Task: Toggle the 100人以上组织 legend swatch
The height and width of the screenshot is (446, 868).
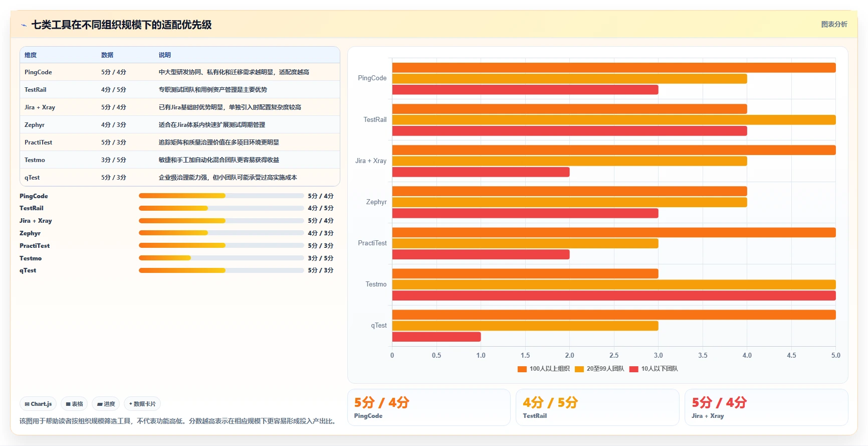Action: pos(522,369)
